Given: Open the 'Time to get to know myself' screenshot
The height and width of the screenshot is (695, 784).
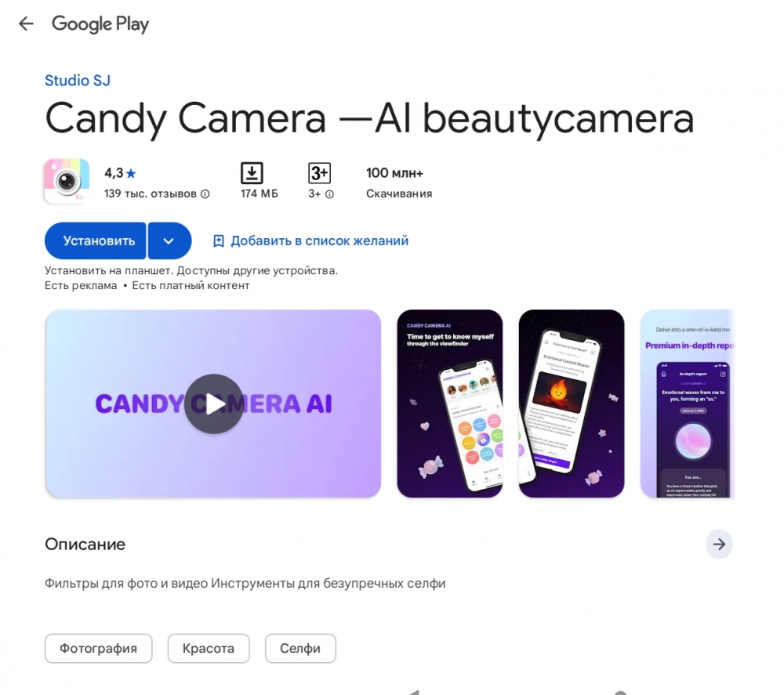Looking at the screenshot, I should click(x=450, y=404).
